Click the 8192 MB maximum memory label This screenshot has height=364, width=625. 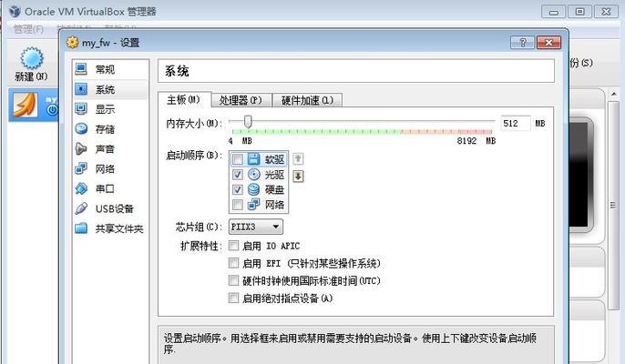[x=476, y=140]
